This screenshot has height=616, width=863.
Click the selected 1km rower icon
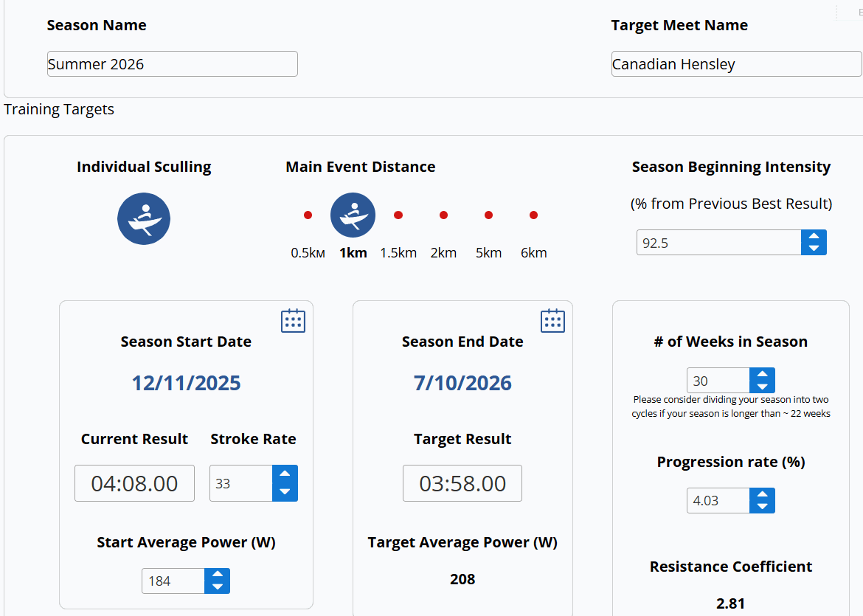tap(353, 215)
